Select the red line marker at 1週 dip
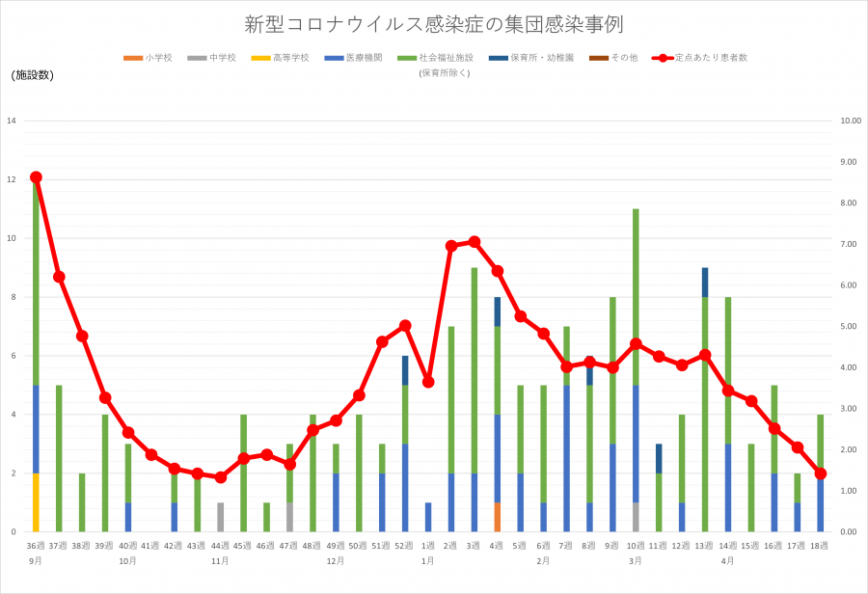Screen dimensions: 868x594 428,382
